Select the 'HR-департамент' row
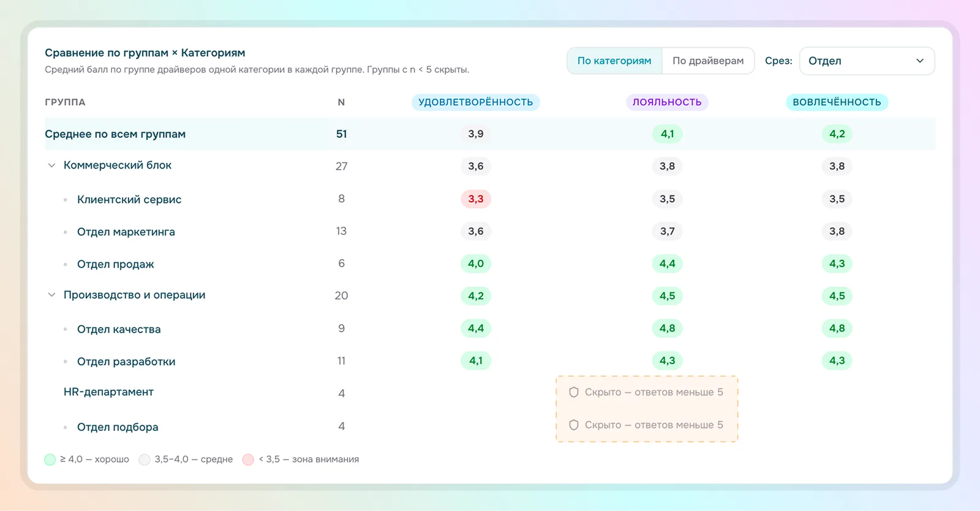 point(490,392)
